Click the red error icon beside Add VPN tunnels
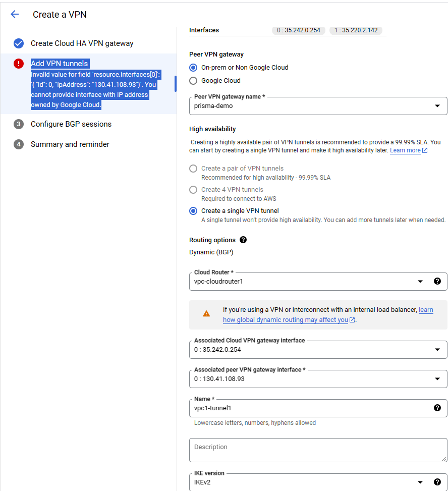The height and width of the screenshot is (491, 448). tap(19, 64)
